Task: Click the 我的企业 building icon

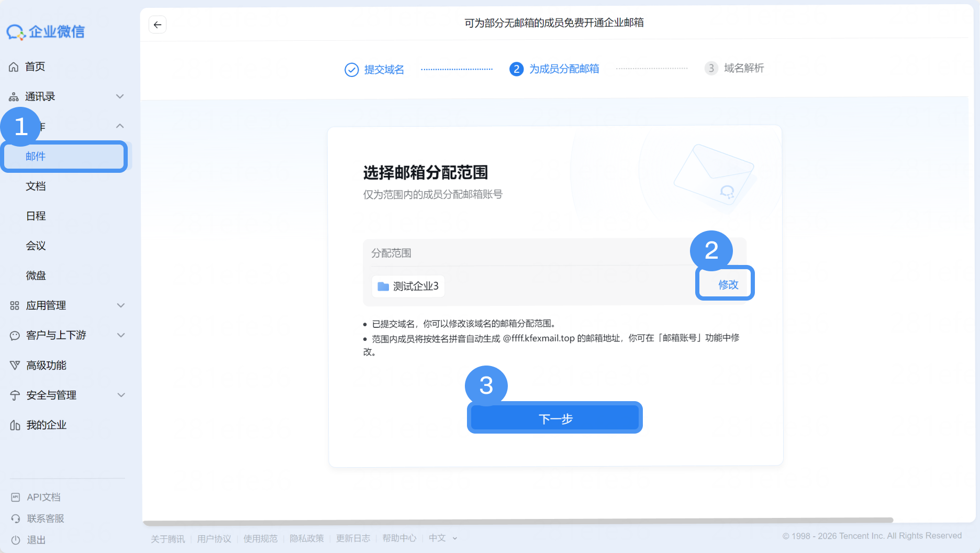Action: (15, 425)
